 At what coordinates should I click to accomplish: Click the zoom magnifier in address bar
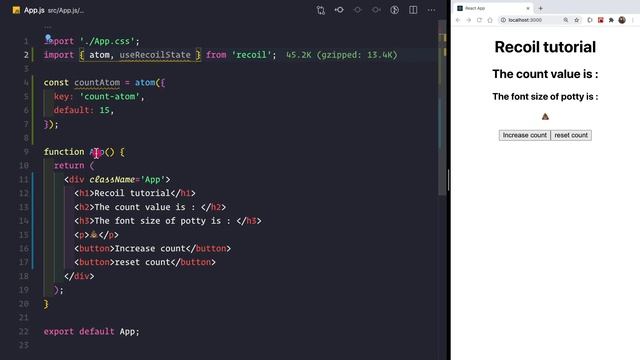(566, 20)
